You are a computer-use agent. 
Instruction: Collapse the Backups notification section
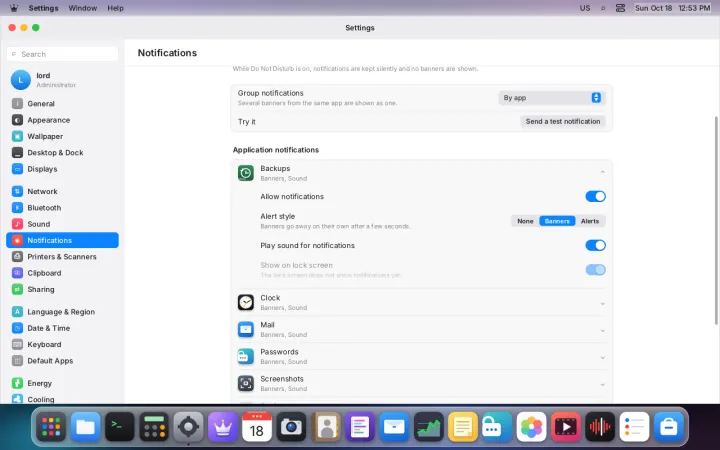tap(602, 172)
